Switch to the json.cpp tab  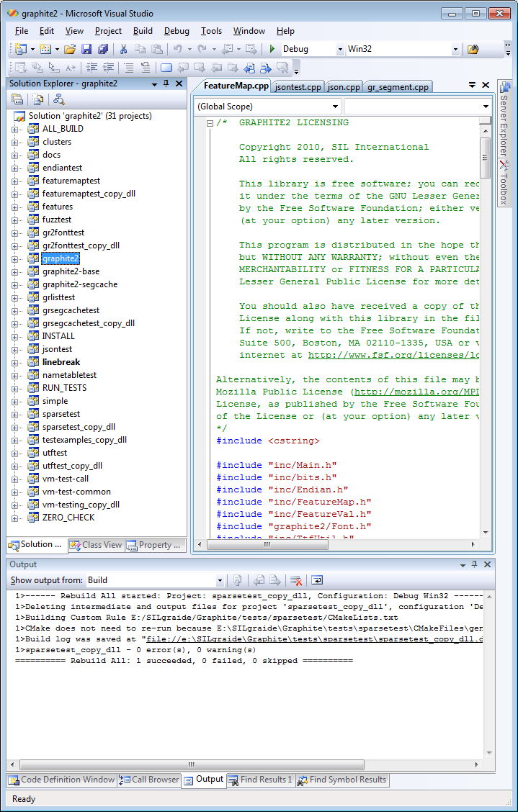tap(344, 87)
